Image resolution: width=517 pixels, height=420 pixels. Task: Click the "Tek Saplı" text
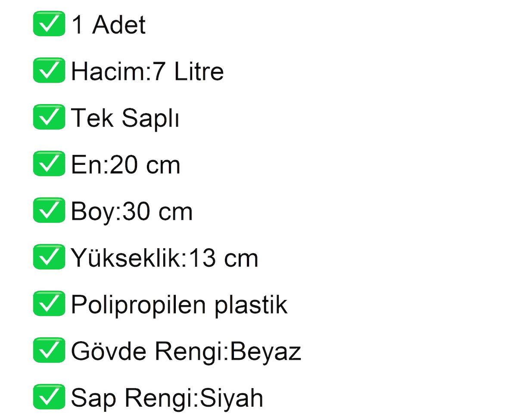(x=125, y=118)
